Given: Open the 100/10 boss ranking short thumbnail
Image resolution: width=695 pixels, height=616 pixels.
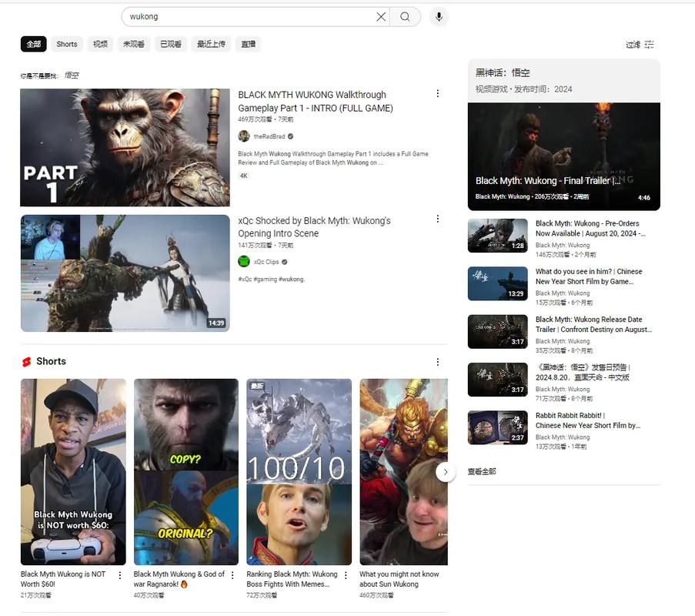Looking at the screenshot, I should pos(299,471).
